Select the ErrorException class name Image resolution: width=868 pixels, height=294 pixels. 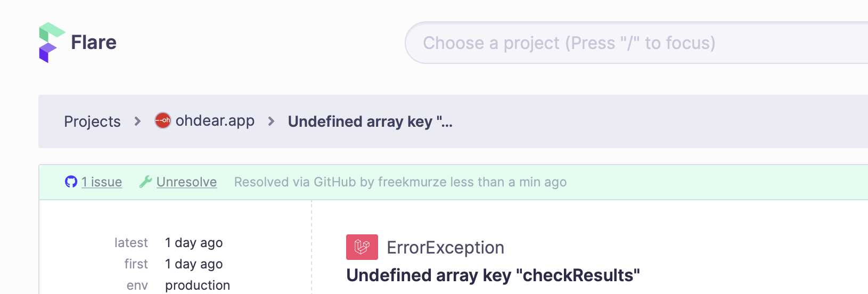pyautogui.click(x=445, y=248)
